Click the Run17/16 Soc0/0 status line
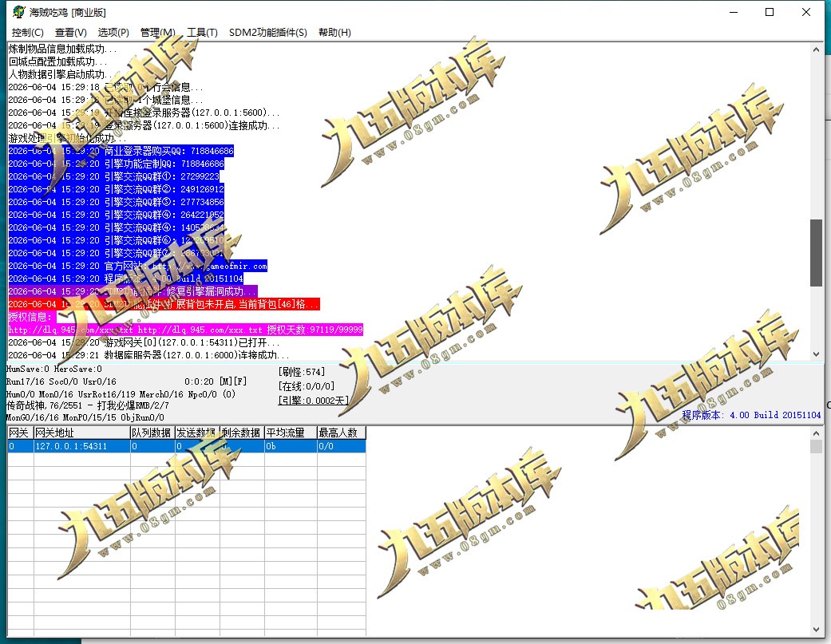 coord(61,381)
